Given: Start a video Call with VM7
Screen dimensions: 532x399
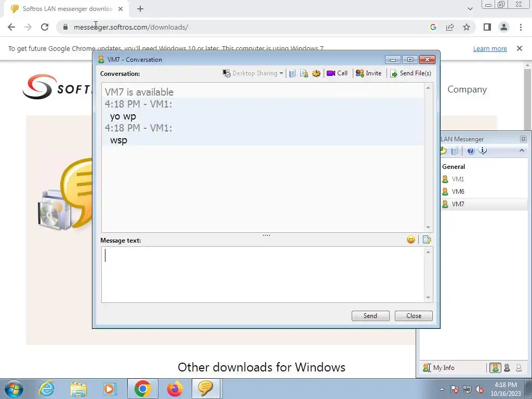Looking at the screenshot, I should pyautogui.click(x=337, y=73).
